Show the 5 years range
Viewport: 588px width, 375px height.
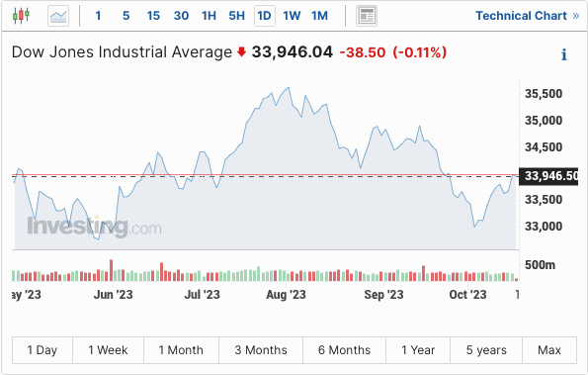(x=486, y=350)
